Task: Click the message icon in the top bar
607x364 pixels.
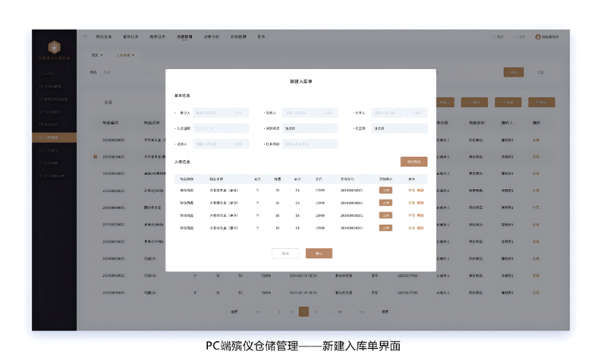Action: pos(514,36)
